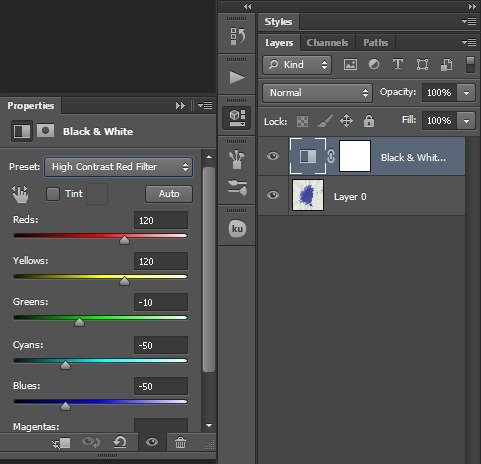The image size is (481, 464).
Task: Expand the Opacity slider arrow
Action: (x=466, y=93)
